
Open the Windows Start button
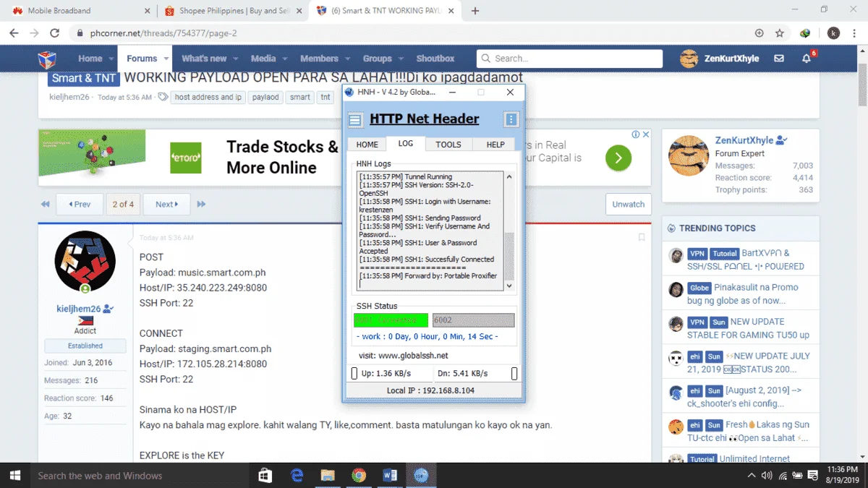[x=14, y=475]
